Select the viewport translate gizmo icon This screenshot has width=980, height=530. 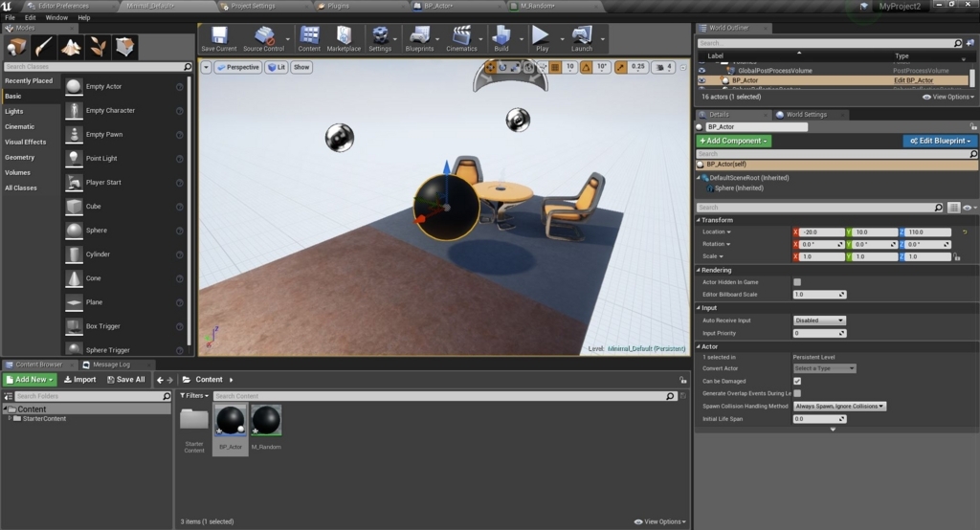pyautogui.click(x=490, y=67)
